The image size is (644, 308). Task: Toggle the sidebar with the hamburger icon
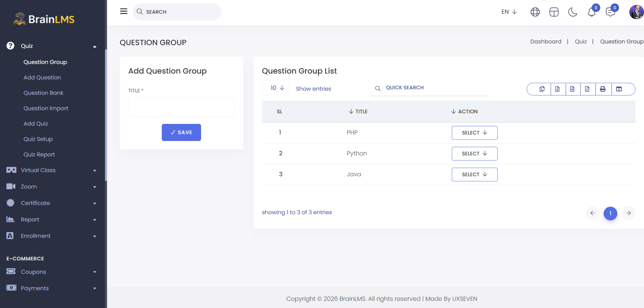124,11
